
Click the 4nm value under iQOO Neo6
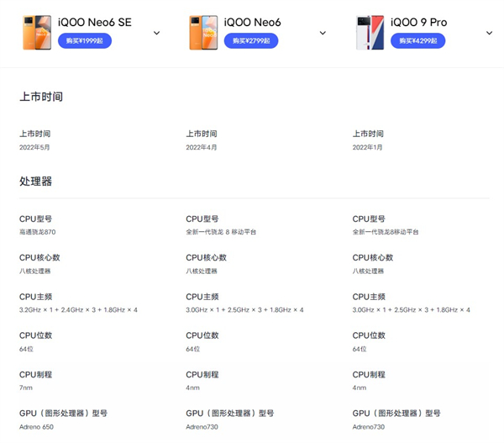pos(192,388)
